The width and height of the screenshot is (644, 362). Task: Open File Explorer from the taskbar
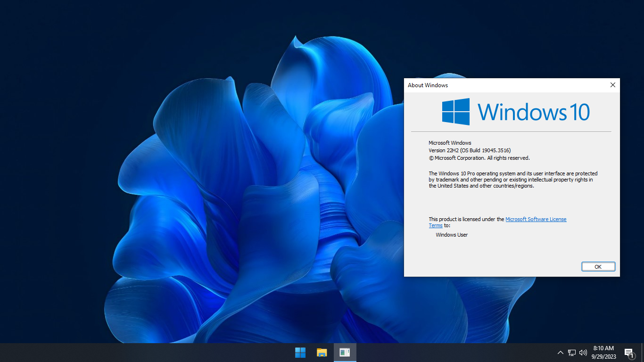click(x=322, y=353)
